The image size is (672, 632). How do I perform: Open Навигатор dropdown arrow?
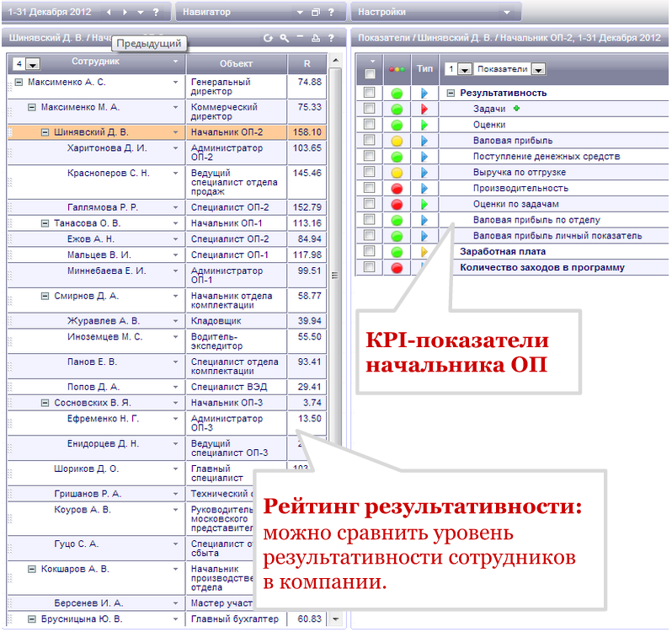click(x=300, y=13)
